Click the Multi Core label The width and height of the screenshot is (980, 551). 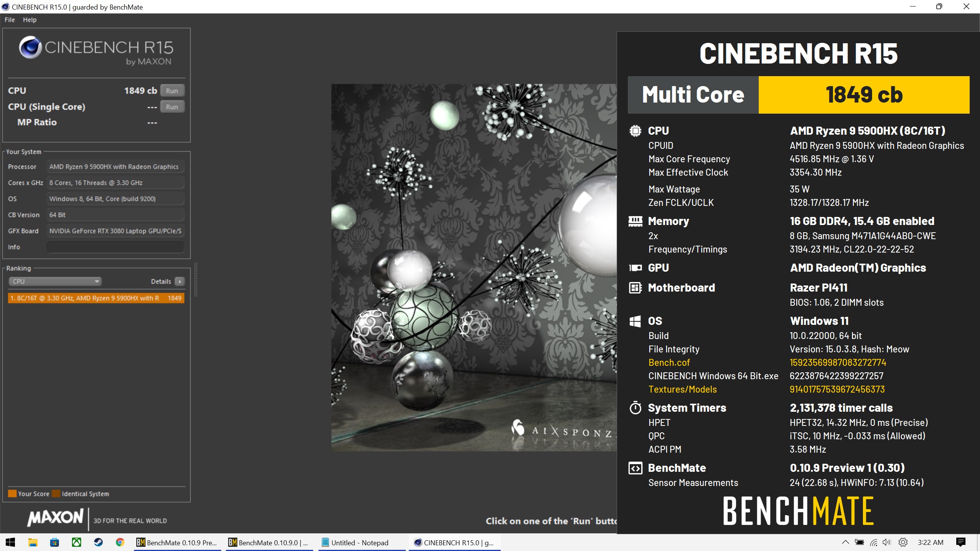(x=693, y=95)
